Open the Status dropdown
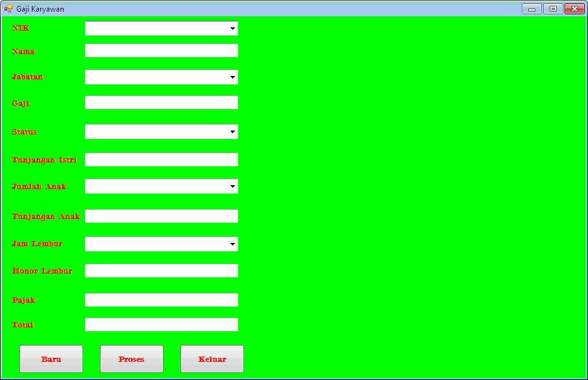 point(161,131)
